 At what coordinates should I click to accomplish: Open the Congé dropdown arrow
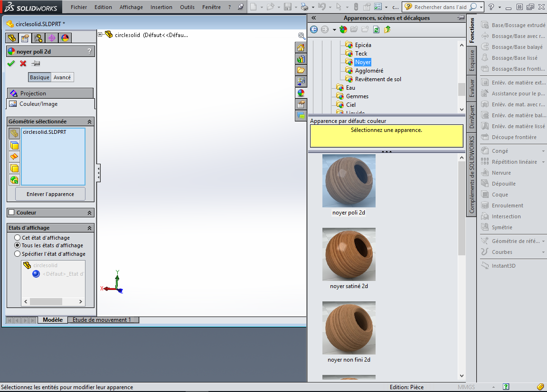tap(543, 151)
